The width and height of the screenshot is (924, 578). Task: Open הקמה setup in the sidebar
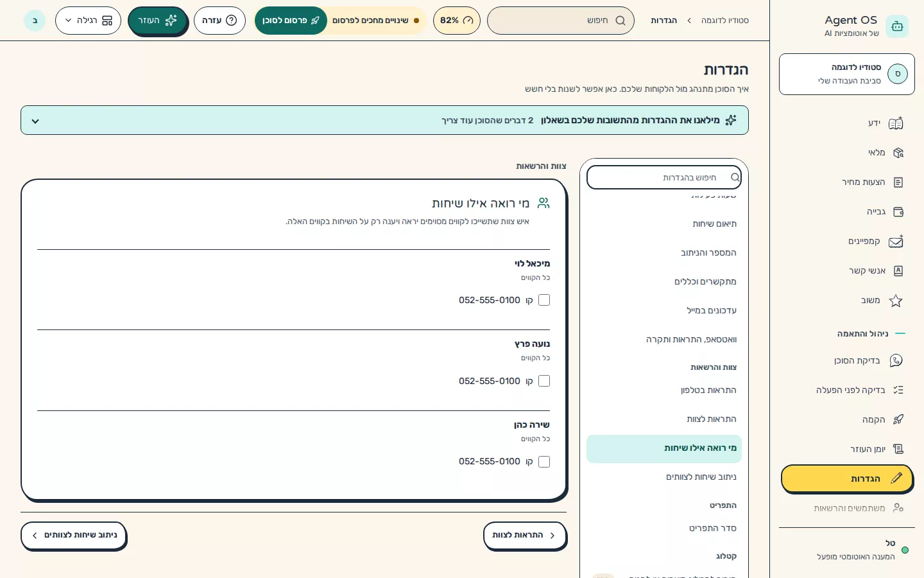pyautogui.click(x=847, y=420)
